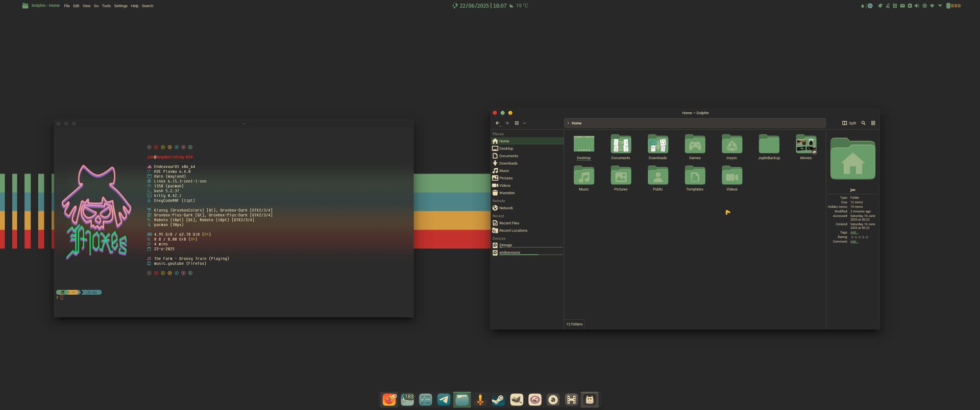Image resolution: width=980 pixels, height=410 pixels.
Task: Click the search magnifier icon in Dolphin
Action: point(864,123)
